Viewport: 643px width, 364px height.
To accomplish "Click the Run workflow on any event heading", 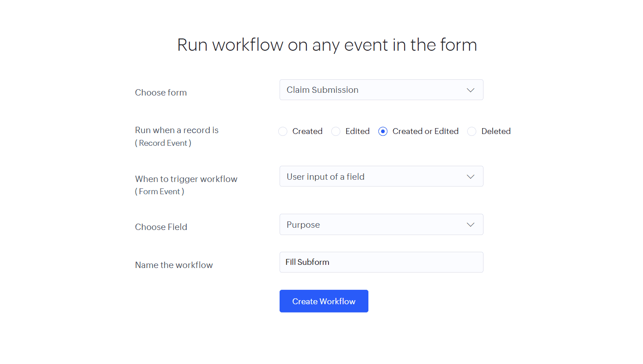I will click(327, 45).
